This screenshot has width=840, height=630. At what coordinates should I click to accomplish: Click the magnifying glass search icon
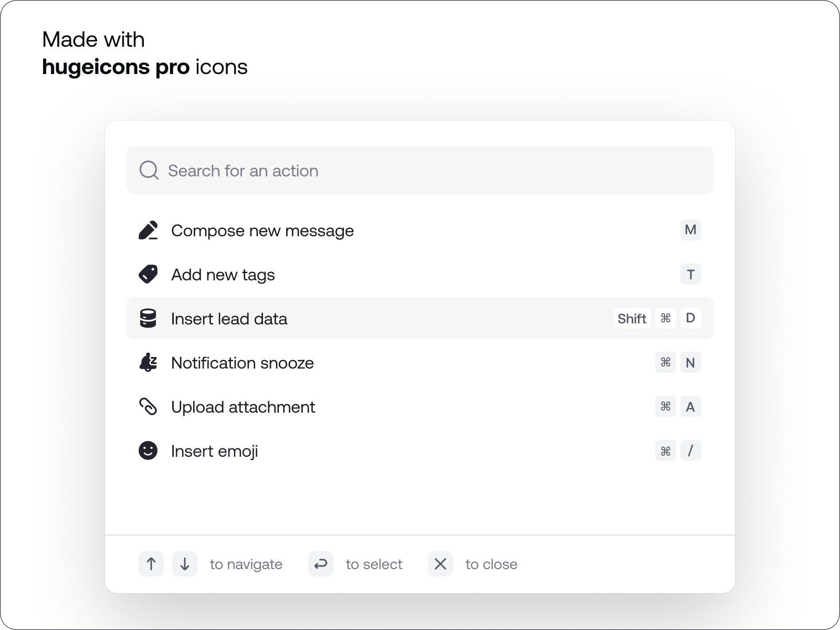(149, 170)
